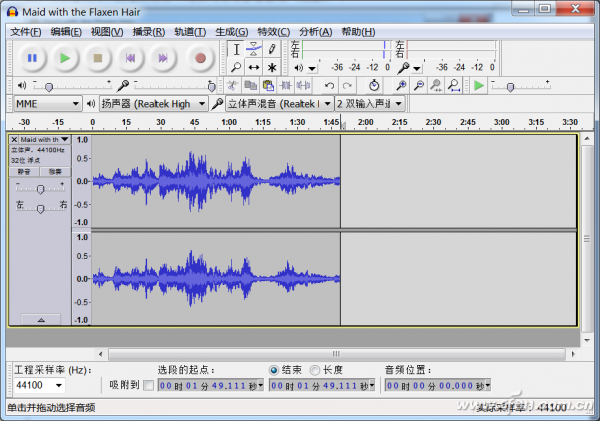
Task: Skip to start of the track
Action: click(x=130, y=58)
